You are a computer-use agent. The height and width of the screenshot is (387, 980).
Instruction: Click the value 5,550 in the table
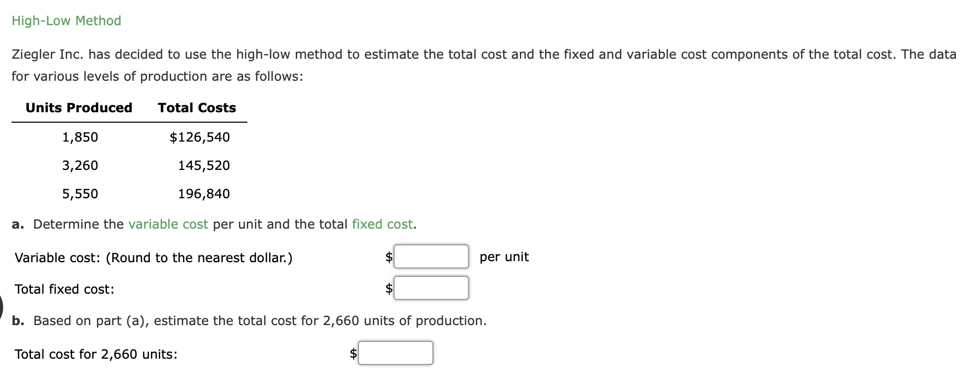pos(80,193)
